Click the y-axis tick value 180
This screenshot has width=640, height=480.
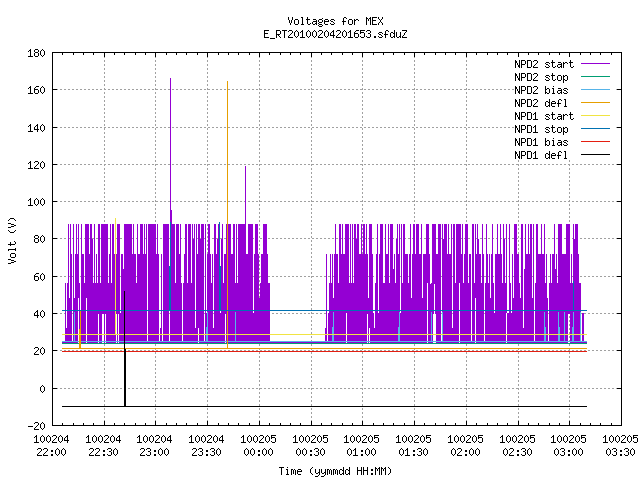click(x=36, y=53)
